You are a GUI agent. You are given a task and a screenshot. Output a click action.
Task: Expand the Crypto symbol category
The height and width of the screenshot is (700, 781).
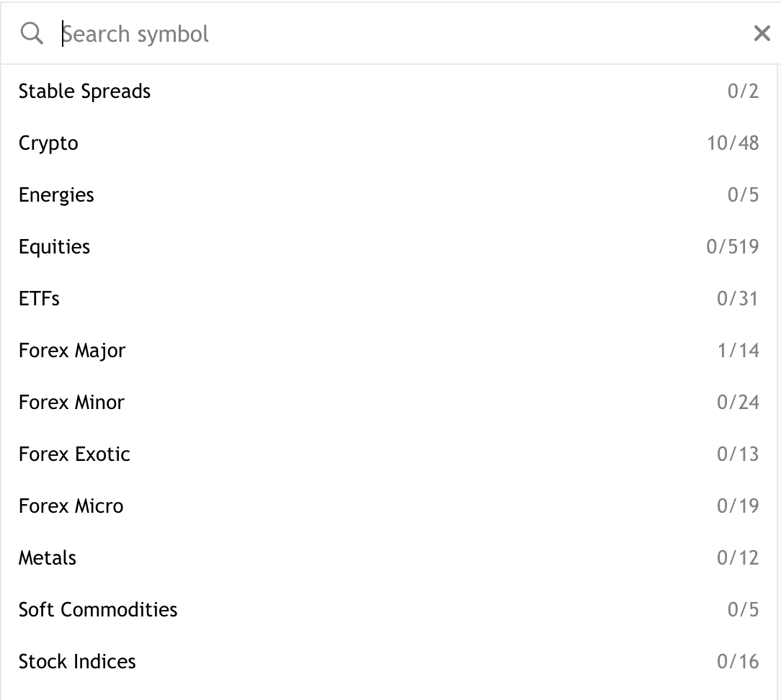click(x=48, y=143)
